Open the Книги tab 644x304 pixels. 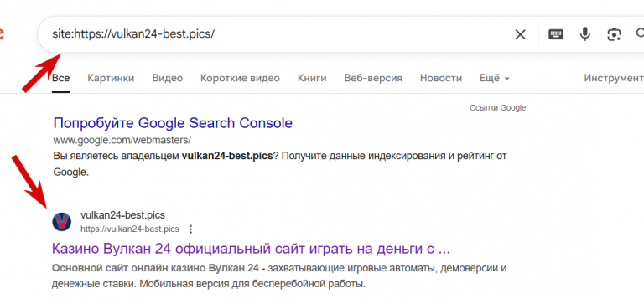tap(312, 78)
